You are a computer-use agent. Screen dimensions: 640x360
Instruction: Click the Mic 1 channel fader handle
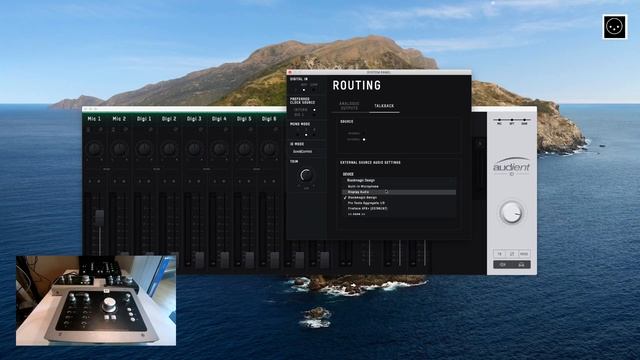click(100, 218)
